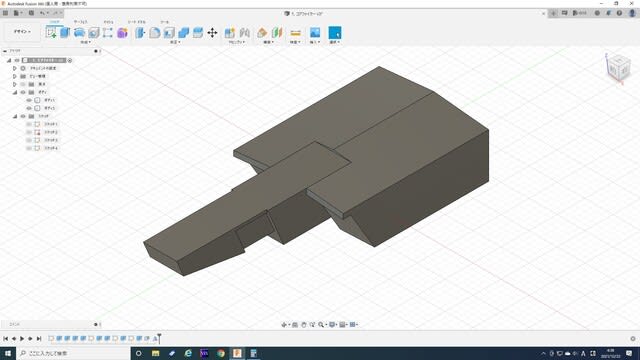
Task: Switch to the Sheet Metal tab
Action: [137, 22]
